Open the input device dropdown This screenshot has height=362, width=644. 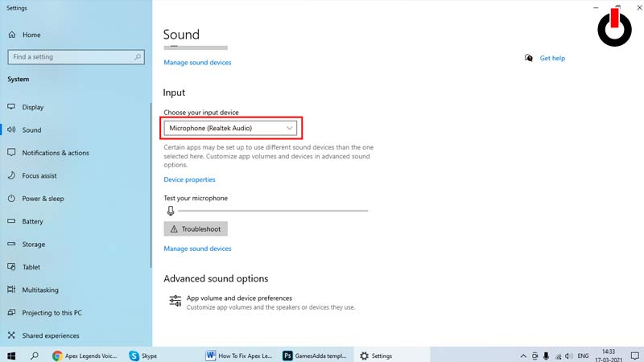click(230, 128)
